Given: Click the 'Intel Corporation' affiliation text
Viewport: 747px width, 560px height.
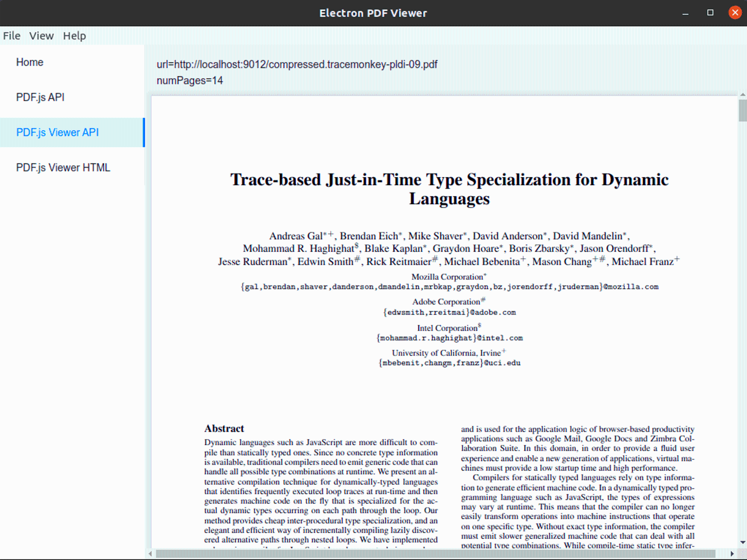Looking at the screenshot, I should (449, 328).
